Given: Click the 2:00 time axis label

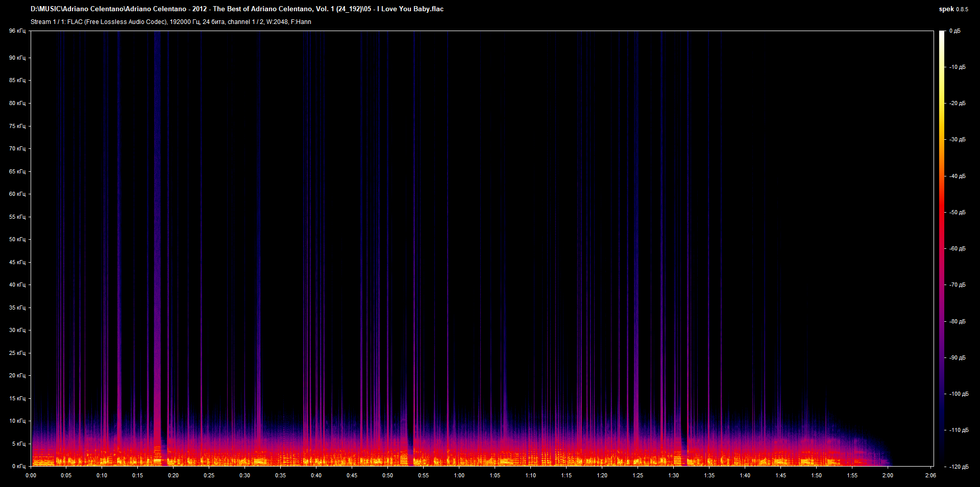Looking at the screenshot, I should [x=888, y=475].
